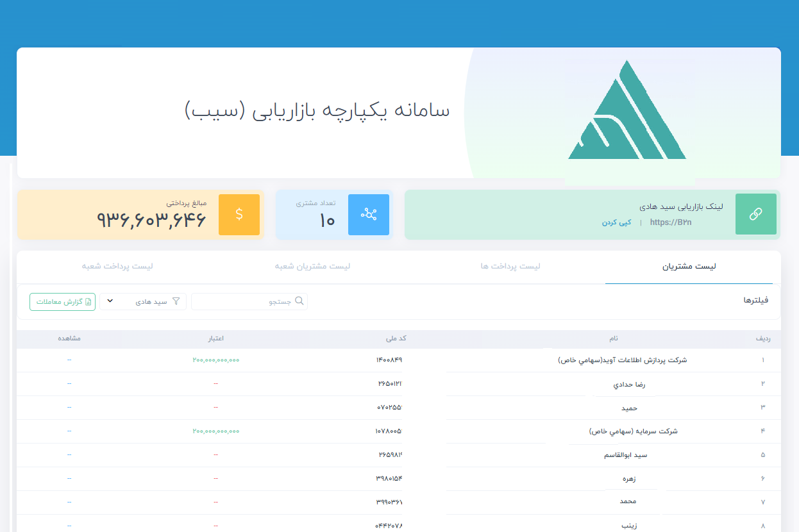Screen dimensions: 799x532
Task: Click the customer row named رضا حدادي
Action: pos(629,384)
